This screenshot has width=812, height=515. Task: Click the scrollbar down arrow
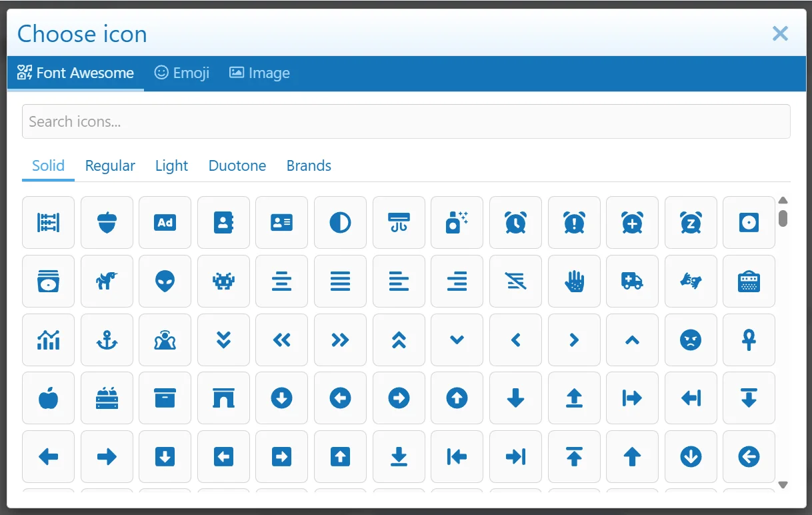pyautogui.click(x=783, y=485)
